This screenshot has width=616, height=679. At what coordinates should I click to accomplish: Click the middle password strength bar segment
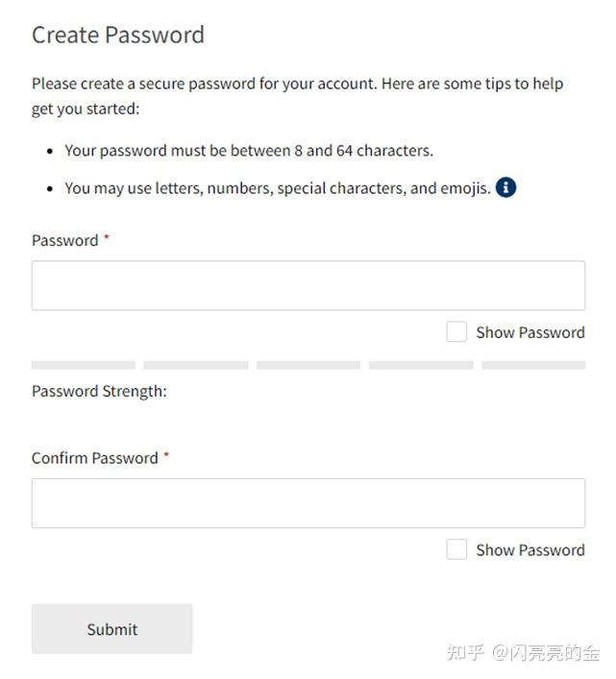click(308, 365)
